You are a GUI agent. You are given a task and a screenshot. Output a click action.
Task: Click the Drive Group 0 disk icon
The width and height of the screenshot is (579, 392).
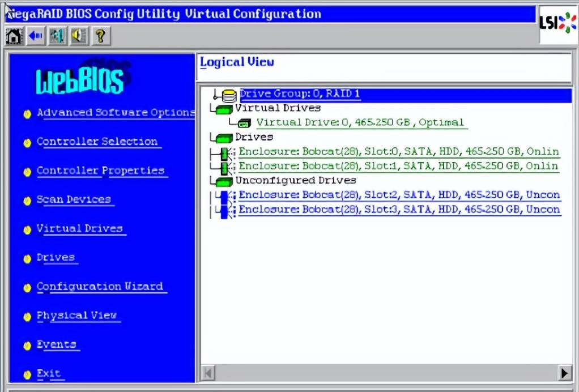click(x=229, y=95)
